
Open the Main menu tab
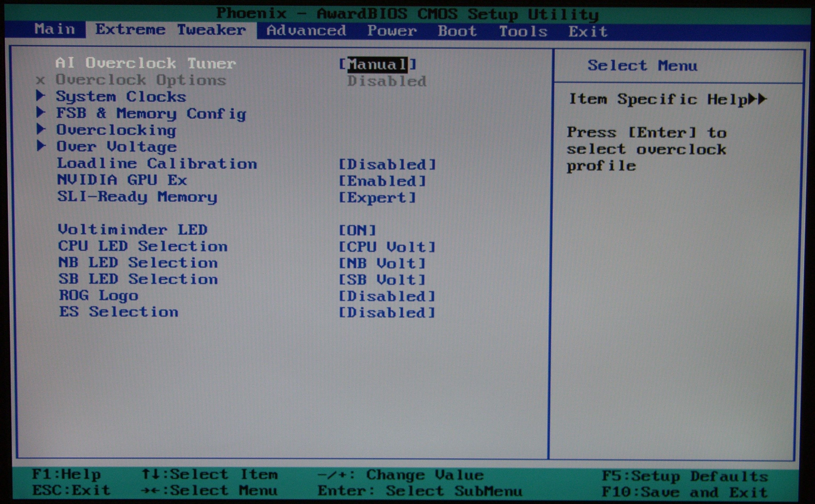(55, 29)
